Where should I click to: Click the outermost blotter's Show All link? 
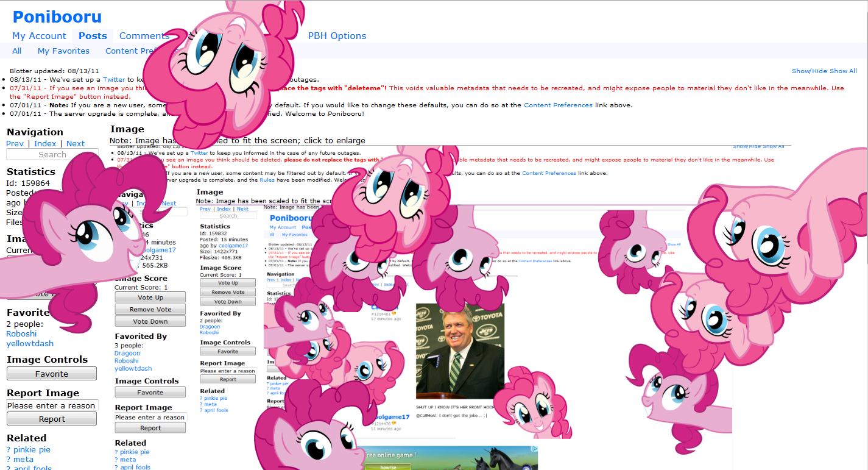843,71
